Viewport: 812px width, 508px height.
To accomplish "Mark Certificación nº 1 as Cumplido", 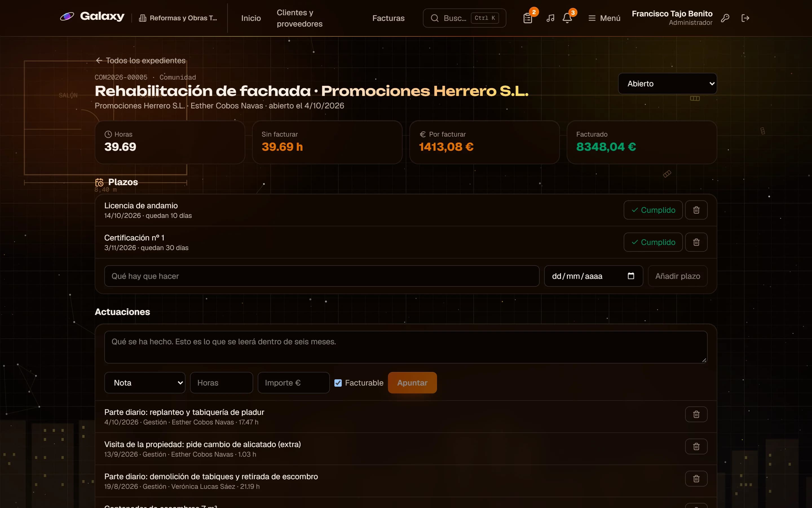I will 653,242.
